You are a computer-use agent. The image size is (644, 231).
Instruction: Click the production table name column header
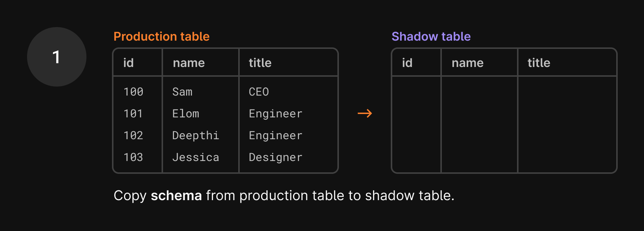click(189, 63)
